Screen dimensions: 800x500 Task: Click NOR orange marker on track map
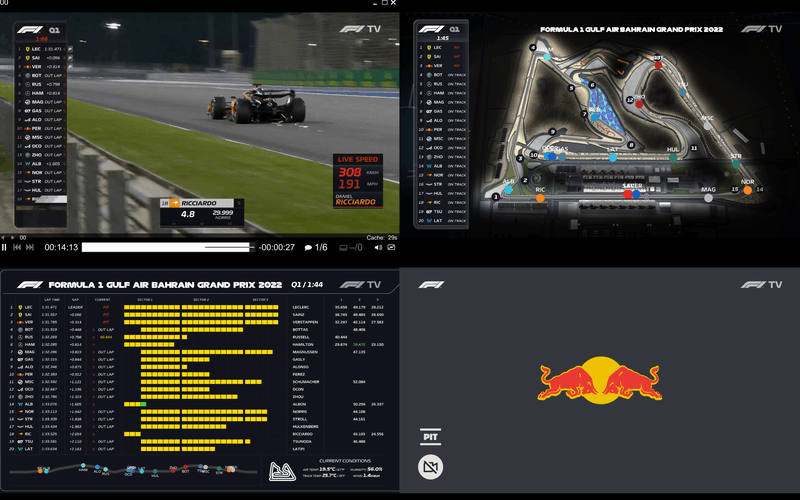(x=747, y=190)
